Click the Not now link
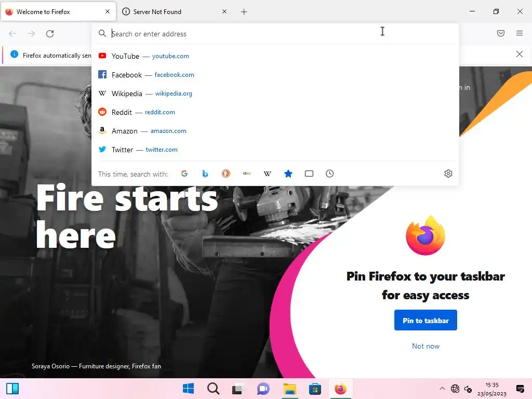Image resolution: width=532 pixels, height=399 pixels. point(425,346)
